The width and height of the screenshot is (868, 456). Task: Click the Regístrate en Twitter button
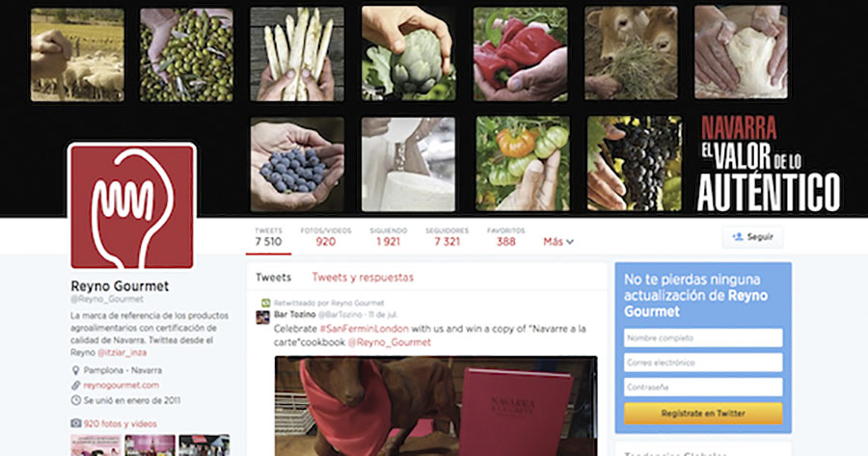tap(703, 414)
